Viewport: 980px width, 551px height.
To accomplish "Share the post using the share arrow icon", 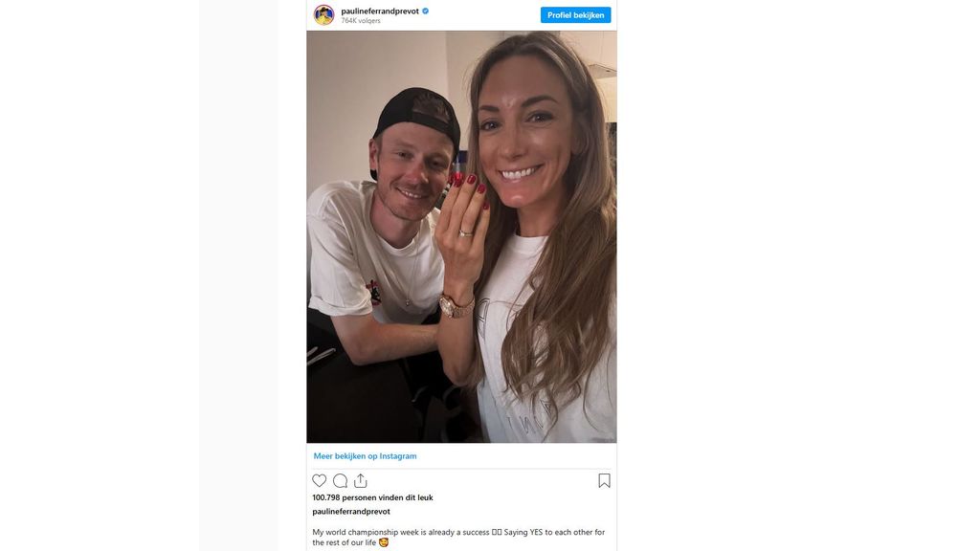I will tap(361, 480).
